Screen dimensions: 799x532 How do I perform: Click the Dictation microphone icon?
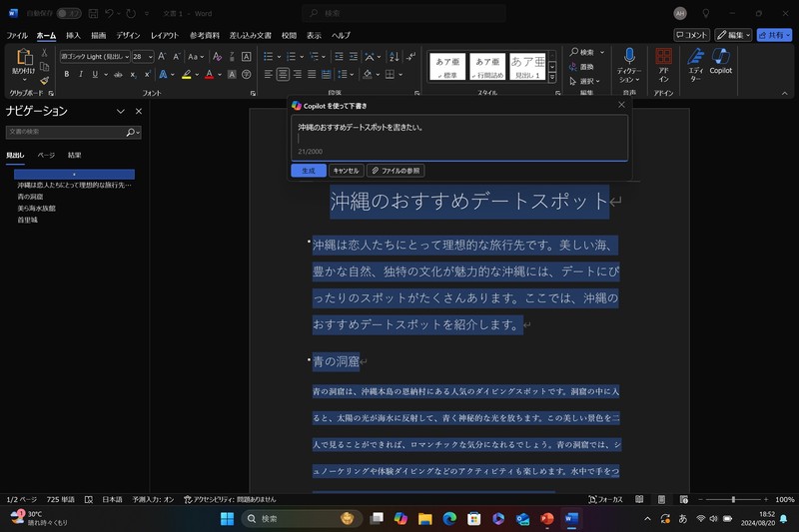[629, 56]
